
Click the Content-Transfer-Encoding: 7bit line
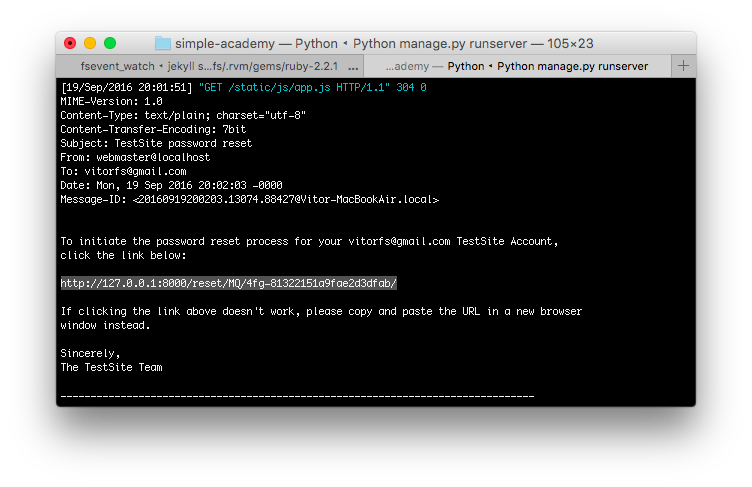click(x=153, y=129)
